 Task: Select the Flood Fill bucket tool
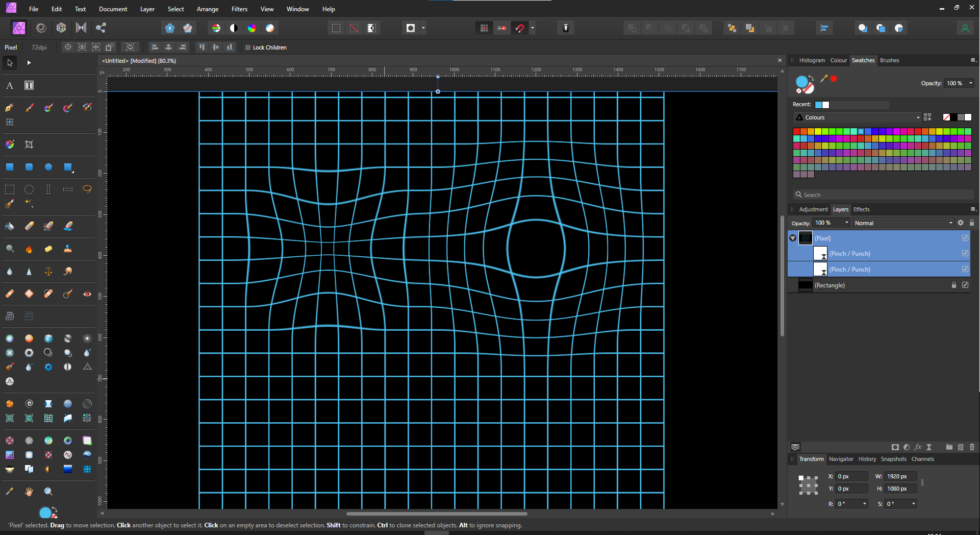point(10,226)
